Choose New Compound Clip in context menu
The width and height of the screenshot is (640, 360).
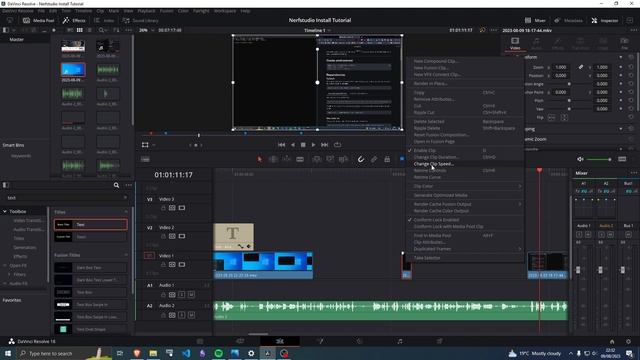click(436, 61)
